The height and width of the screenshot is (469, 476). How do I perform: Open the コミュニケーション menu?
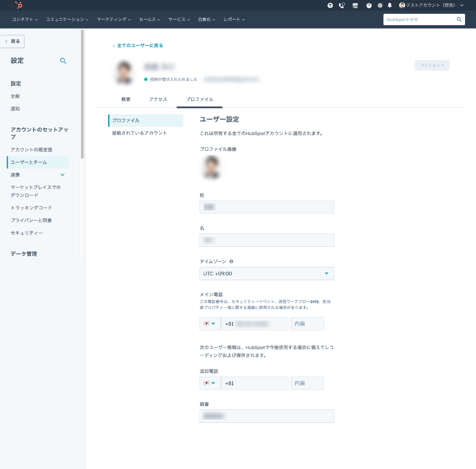67,20
